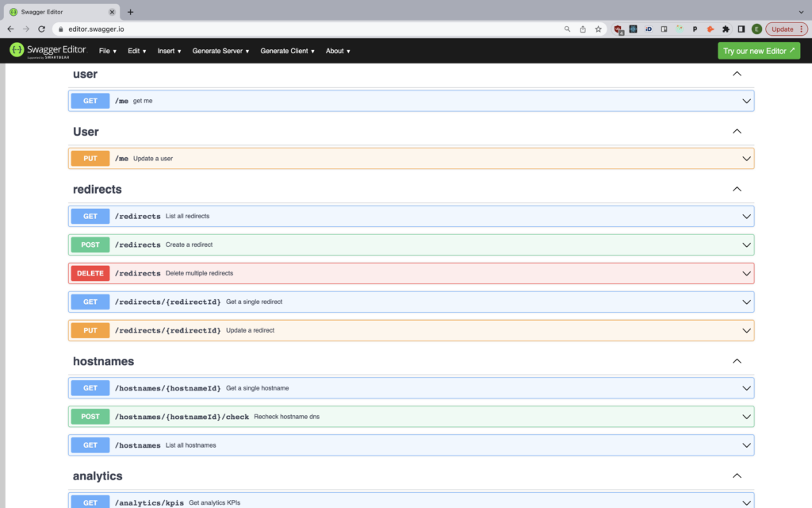Image resolution: width=812 pixels, height=508 pixels.
Task: Expand Get analytics KPIs chevron
Action: (746, 502)
